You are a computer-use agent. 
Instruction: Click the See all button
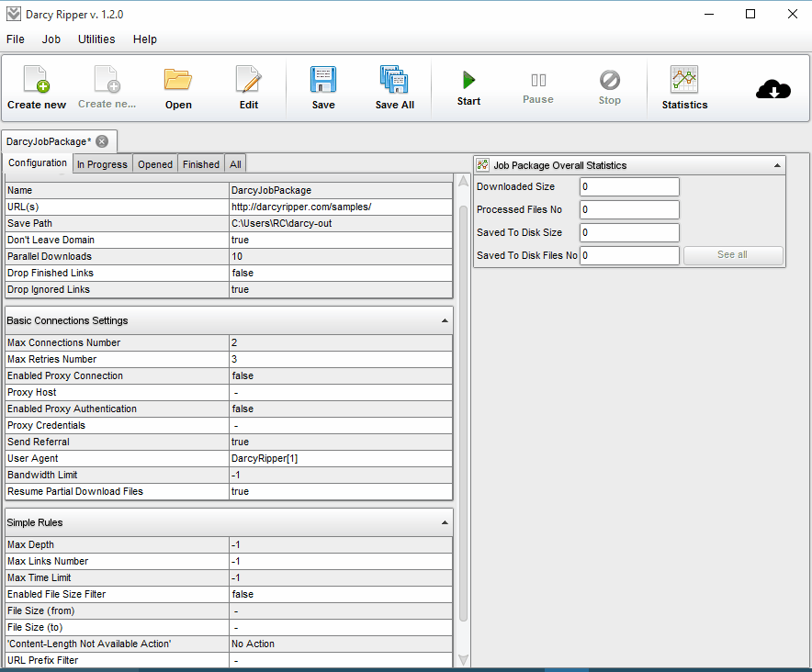click(x=733, y=255)
